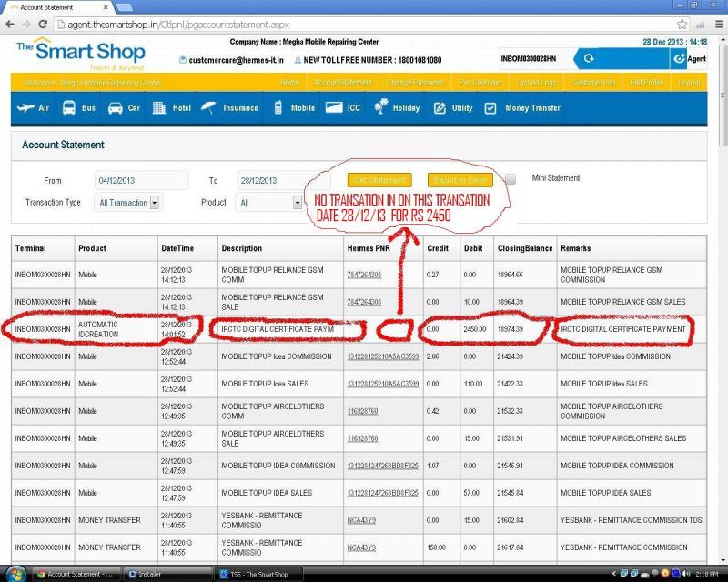Open the Change Password menu item
The image size is (728, 582).
(x=415, y=83)
